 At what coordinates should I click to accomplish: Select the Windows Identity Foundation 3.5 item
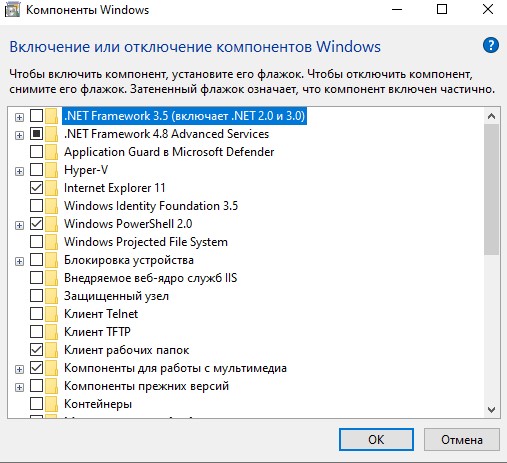[151, 206]
